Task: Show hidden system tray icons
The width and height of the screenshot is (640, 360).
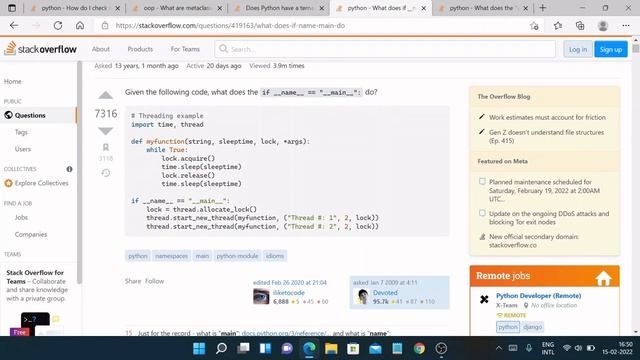Action: point(498,348)
